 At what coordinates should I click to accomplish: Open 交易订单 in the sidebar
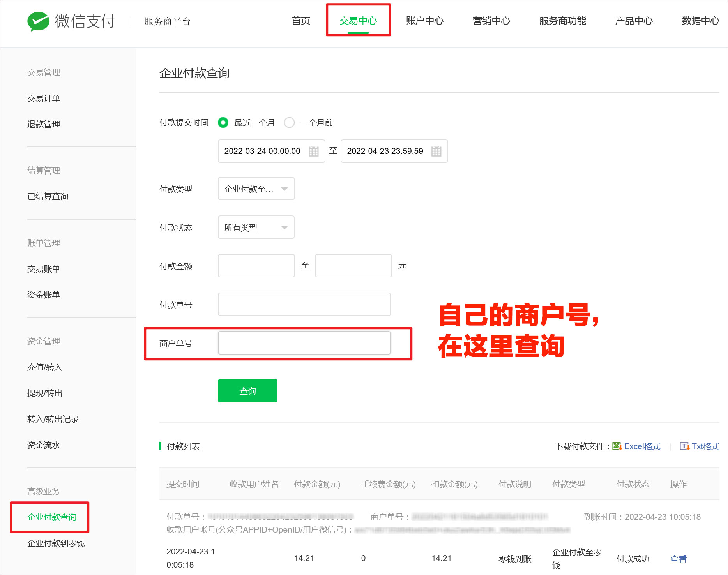(x=44, y=98)
